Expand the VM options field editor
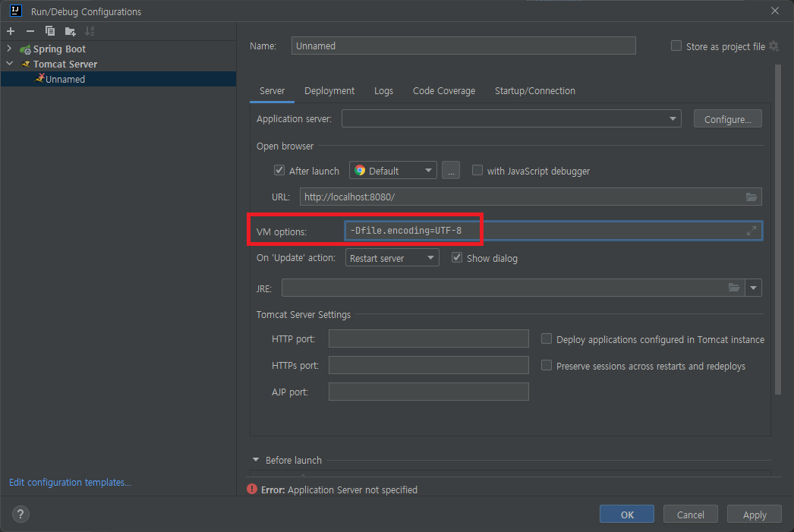The image size is (794, 532). pyautogui.click(x=751, y=231)
